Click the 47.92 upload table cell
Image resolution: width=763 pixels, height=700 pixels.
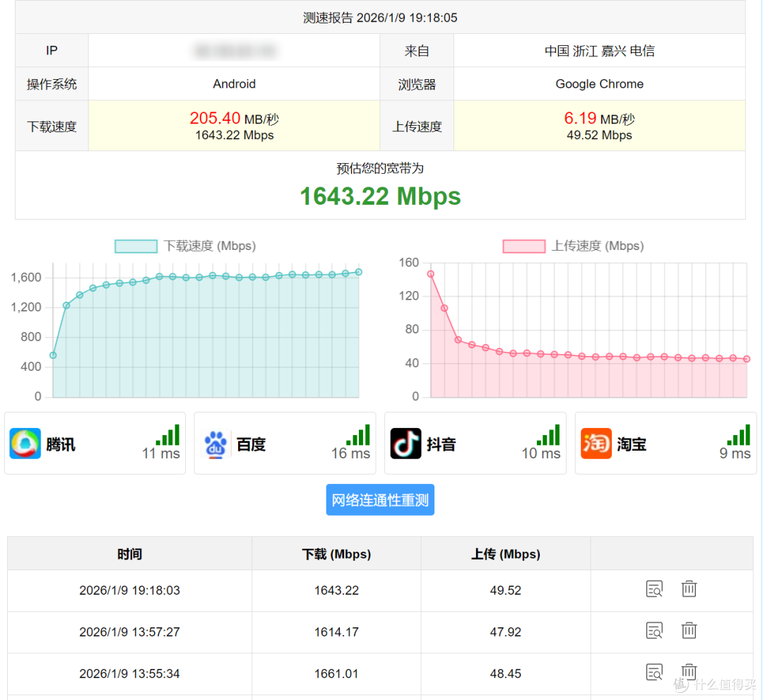point(506,632)
